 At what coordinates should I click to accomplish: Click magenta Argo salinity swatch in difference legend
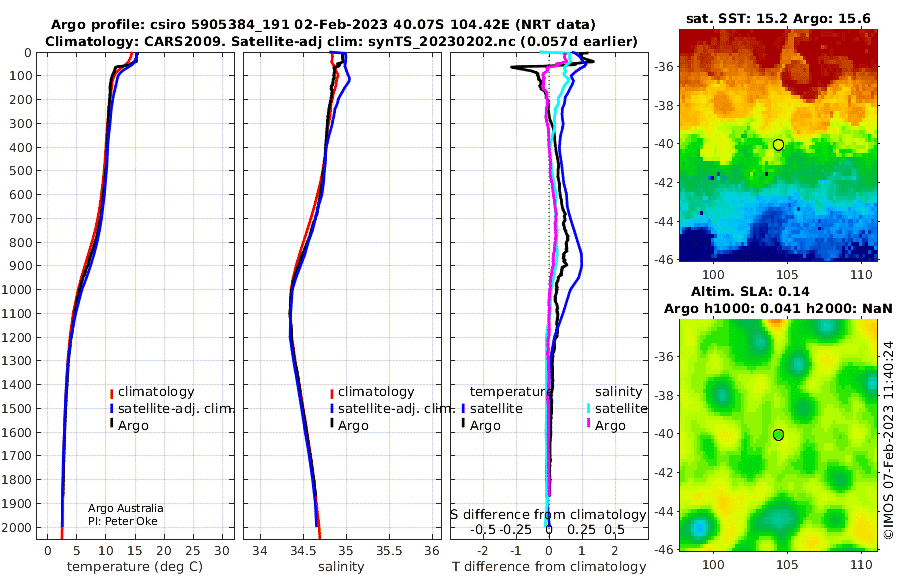[x=588, y=424]
